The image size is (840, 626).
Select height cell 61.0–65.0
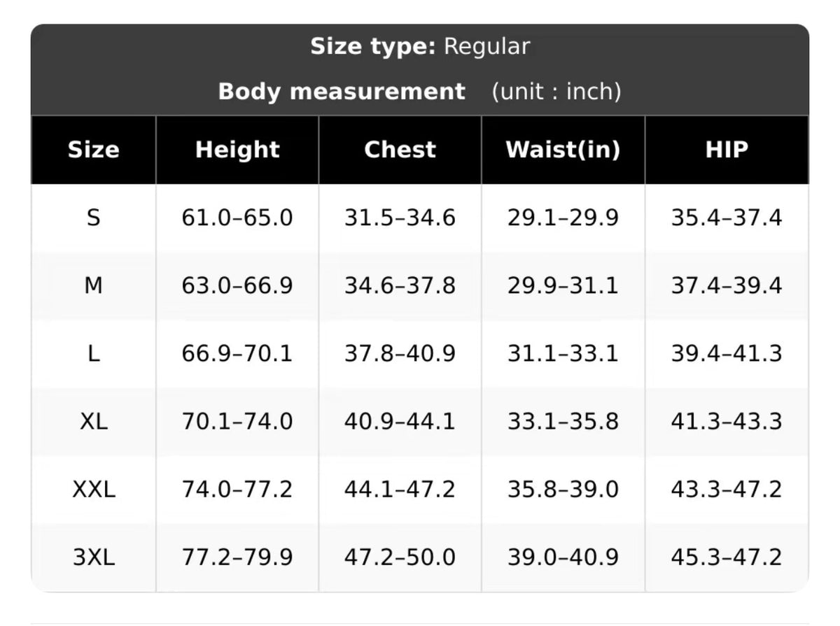click(237, 218)
